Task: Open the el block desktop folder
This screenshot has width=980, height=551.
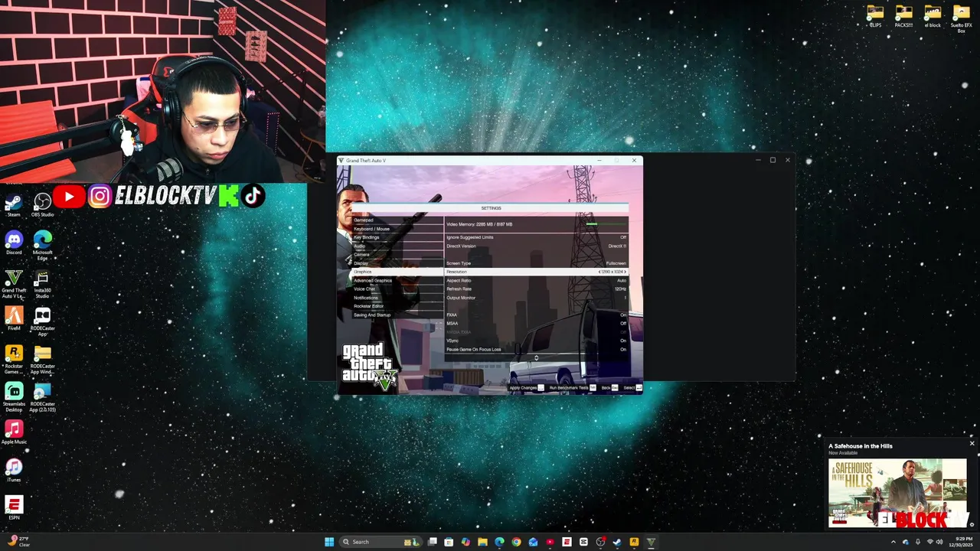Action: coord(933,16)
